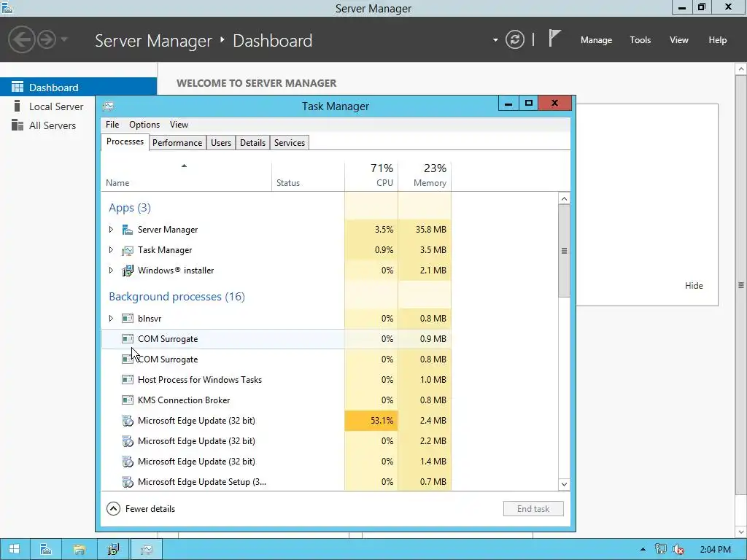Switch to the Performance tab
This screenshot has height=560, width=747.
(x=177, y=143)
